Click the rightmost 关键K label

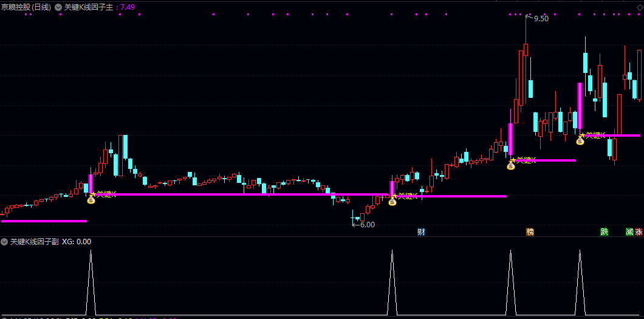tap(595, 135)
